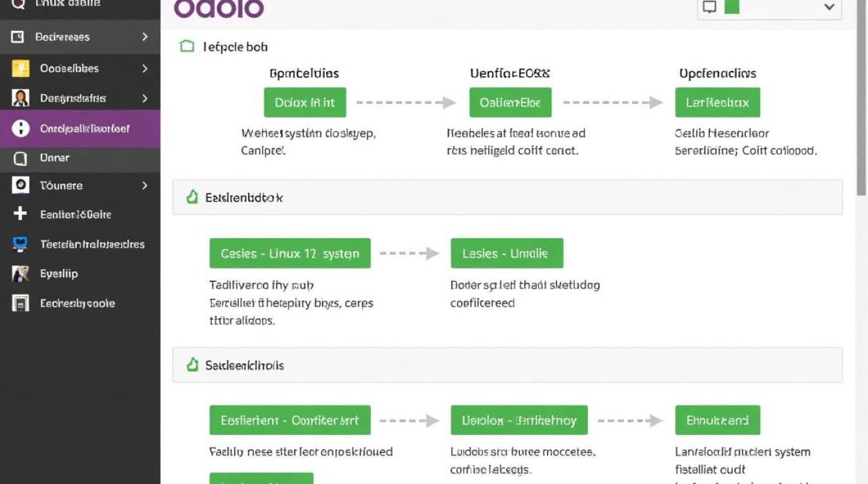
Task: Select the highlighted purple sidebar menu item
Action: click(84, 128)
